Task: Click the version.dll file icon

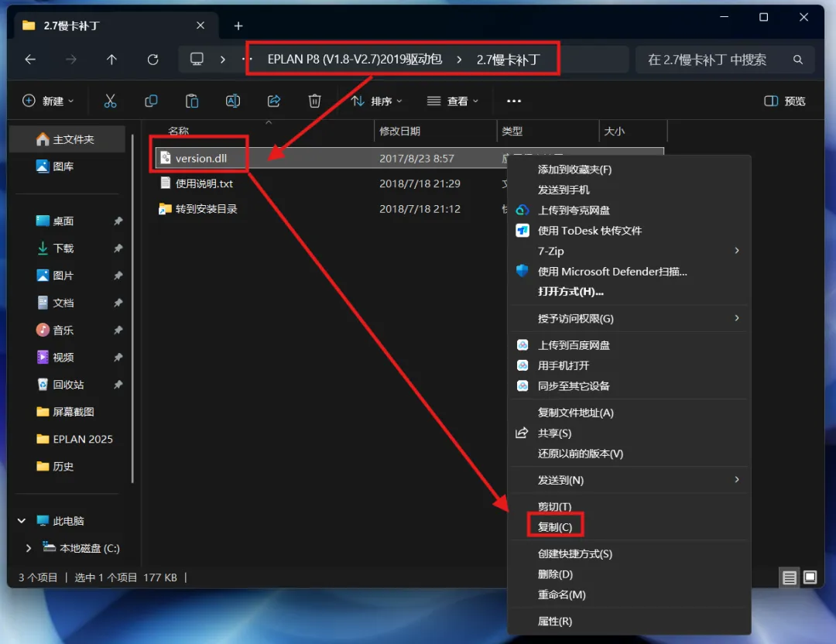Action: coord(166,158)
